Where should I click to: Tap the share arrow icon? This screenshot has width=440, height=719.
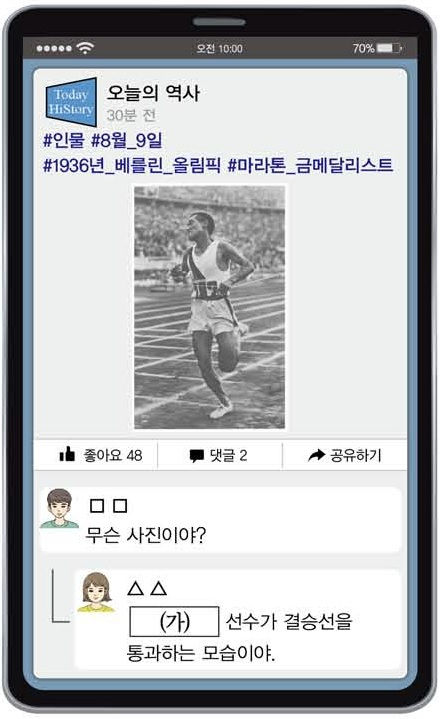click(316, 455)
